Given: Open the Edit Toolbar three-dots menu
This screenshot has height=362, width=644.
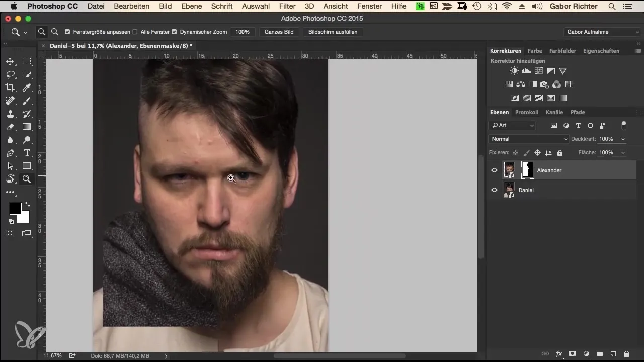Looking at the screenshot, I should click(x=10, y=192).
